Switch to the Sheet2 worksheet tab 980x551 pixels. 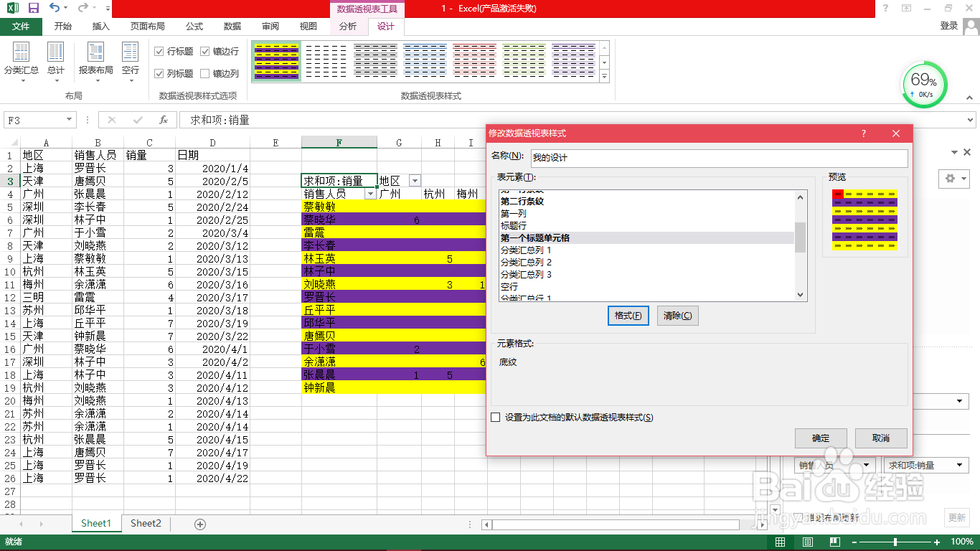point(145,523)
